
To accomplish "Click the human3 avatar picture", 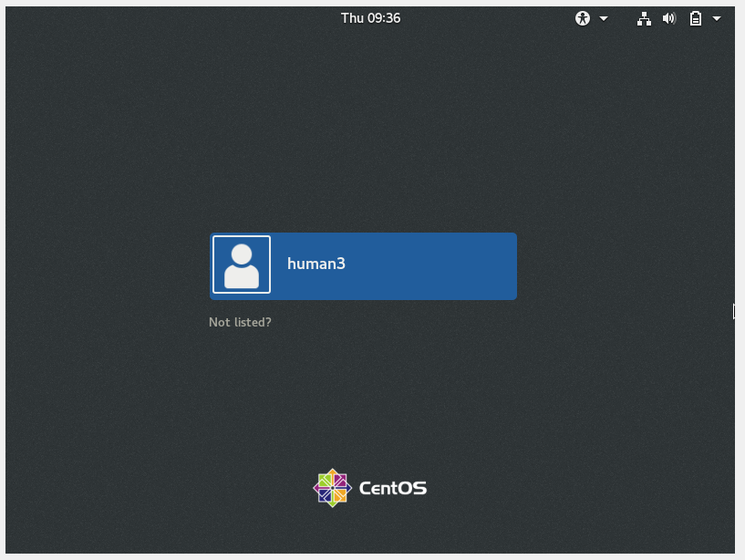I will (242, 264).
